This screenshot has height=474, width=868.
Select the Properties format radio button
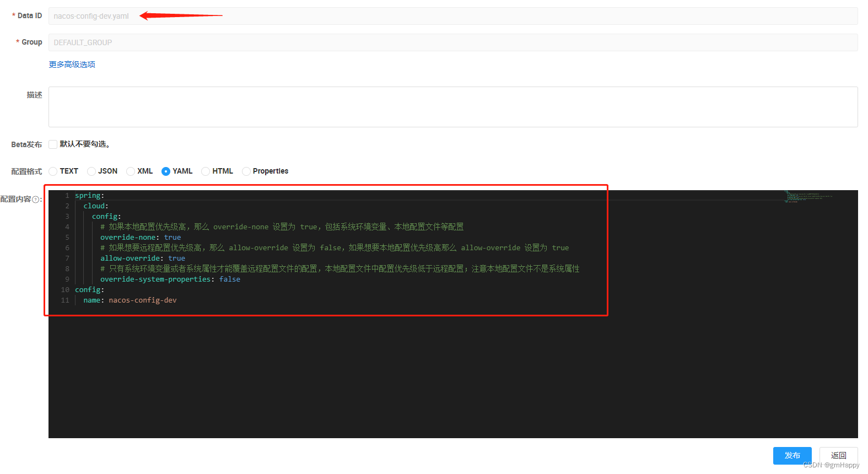click(x=246, y=171)
